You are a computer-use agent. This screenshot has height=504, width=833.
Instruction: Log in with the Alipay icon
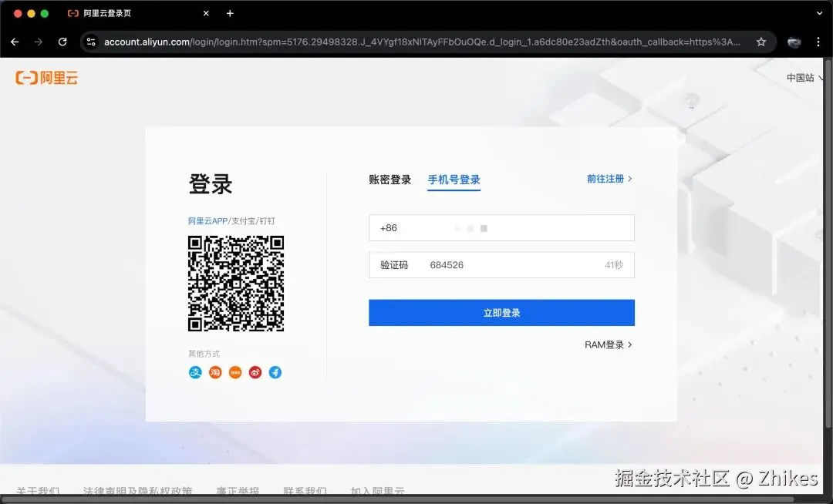coord(195,372)
